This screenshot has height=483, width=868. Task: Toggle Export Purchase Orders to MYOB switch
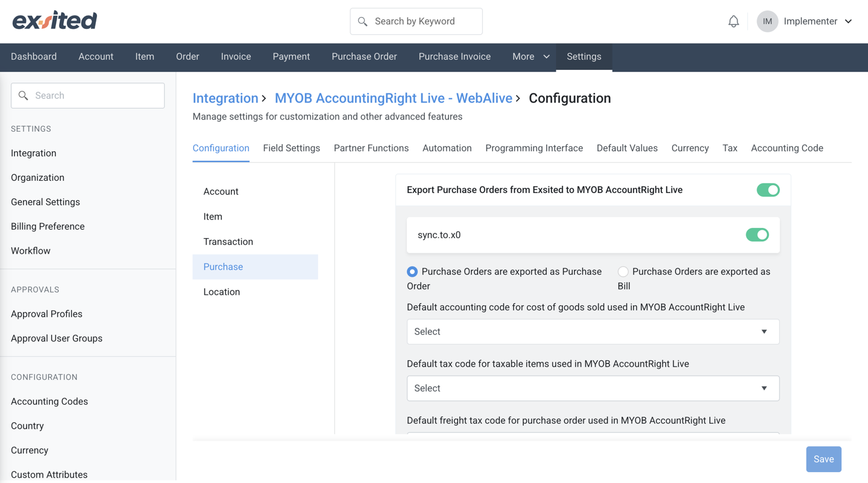click(768, 190)
